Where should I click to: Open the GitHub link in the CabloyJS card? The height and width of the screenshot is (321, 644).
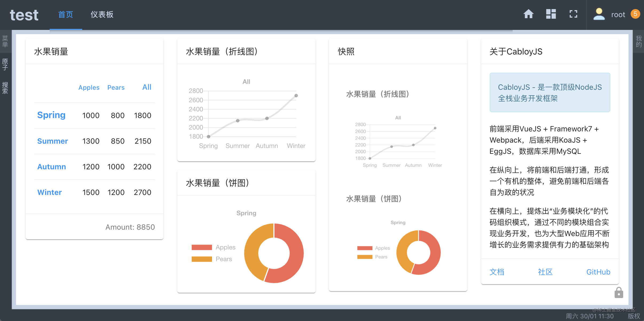(x=598, y=272)
